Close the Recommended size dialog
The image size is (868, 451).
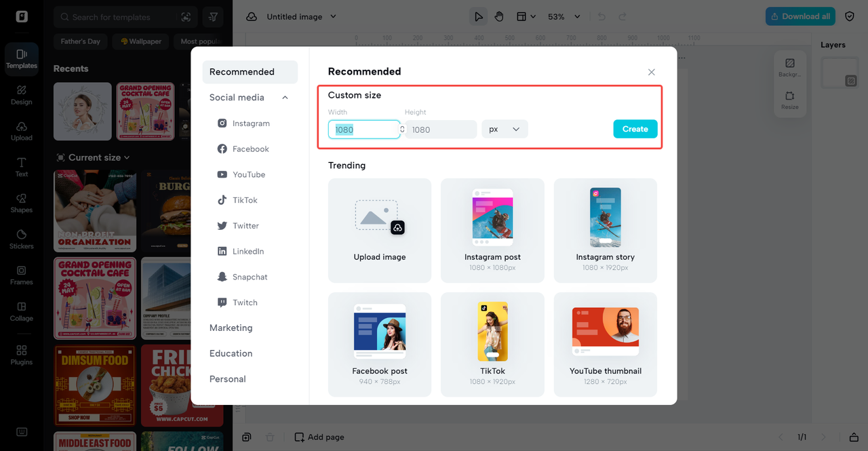coord(651,72)
